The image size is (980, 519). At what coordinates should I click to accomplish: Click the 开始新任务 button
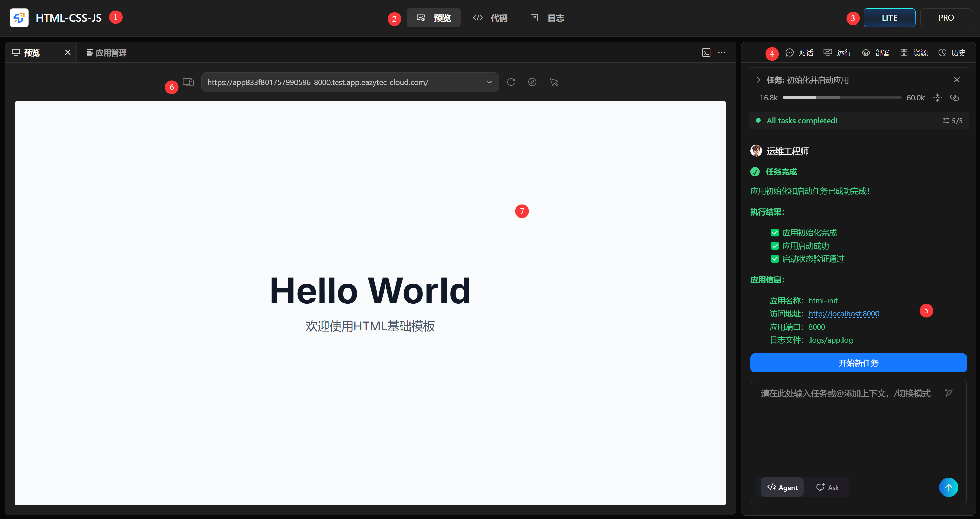tap(858, 363)
